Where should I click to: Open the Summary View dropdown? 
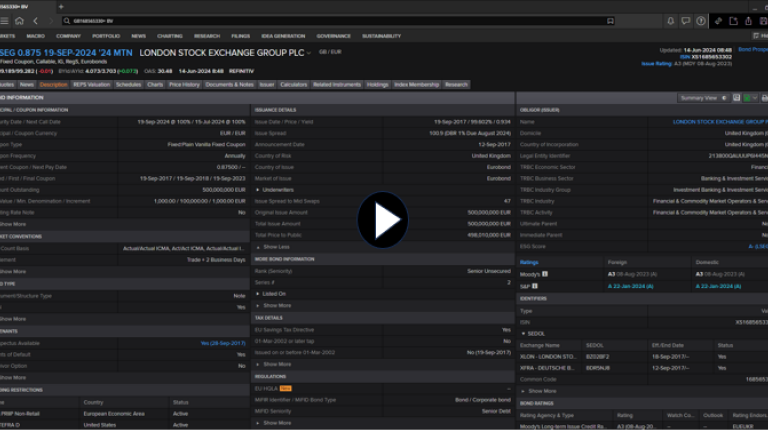(x=700, y=98)
